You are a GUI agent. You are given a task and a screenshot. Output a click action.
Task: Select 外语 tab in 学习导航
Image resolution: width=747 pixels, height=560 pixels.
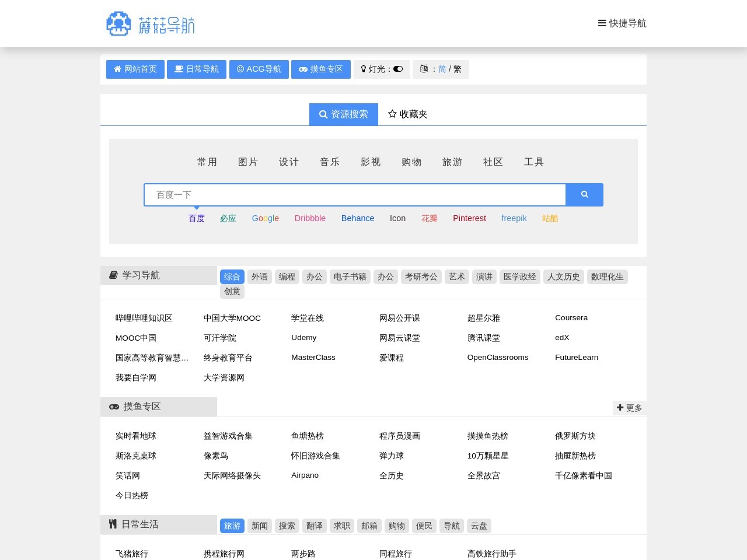click(260, 276)
